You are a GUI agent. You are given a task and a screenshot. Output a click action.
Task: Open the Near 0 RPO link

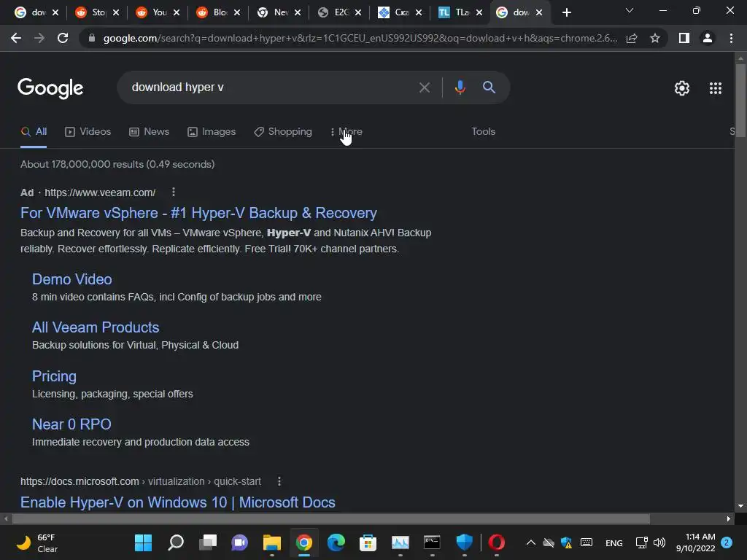pos(71,424)
